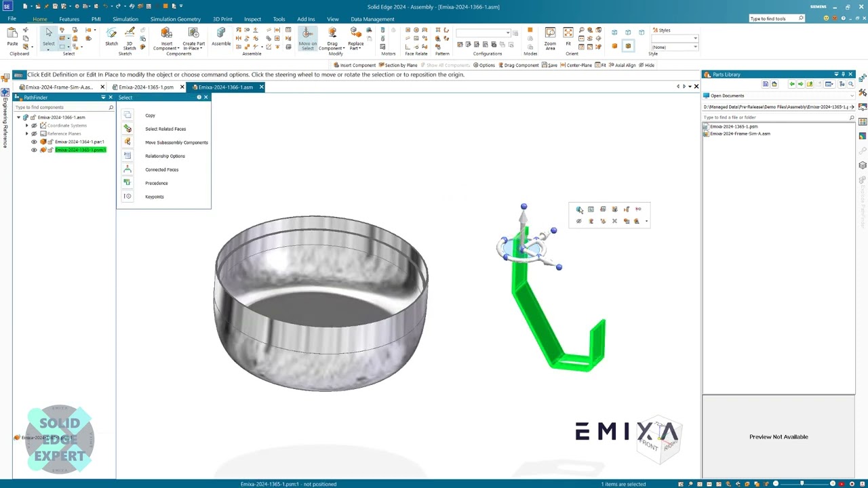Screen dimensions: 868x488
Task: Open the Data Management tab
Action: [372, 19]
